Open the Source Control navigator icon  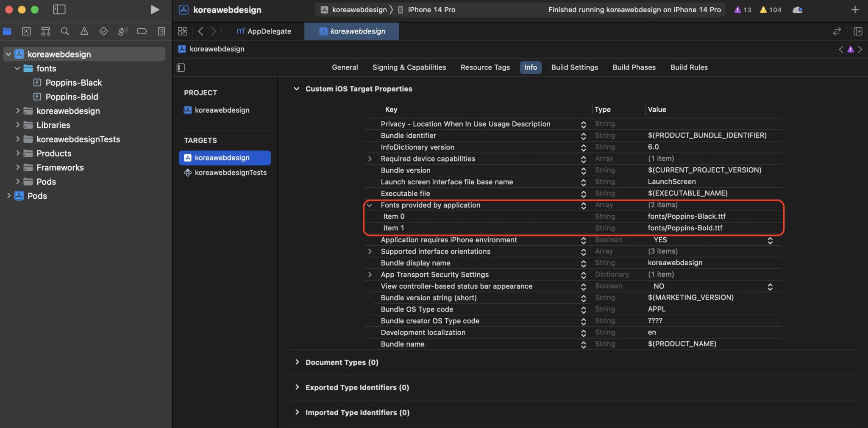pos(26,31)
